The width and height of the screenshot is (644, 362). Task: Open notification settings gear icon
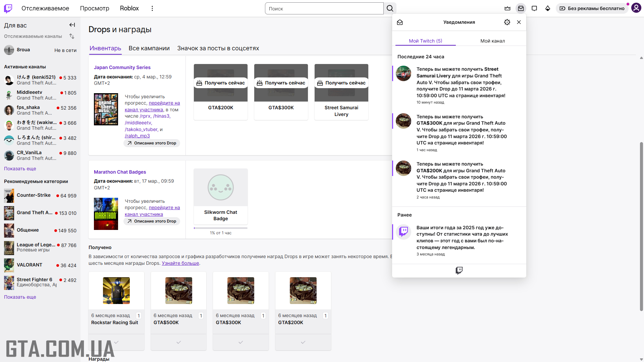click(507, 22)
